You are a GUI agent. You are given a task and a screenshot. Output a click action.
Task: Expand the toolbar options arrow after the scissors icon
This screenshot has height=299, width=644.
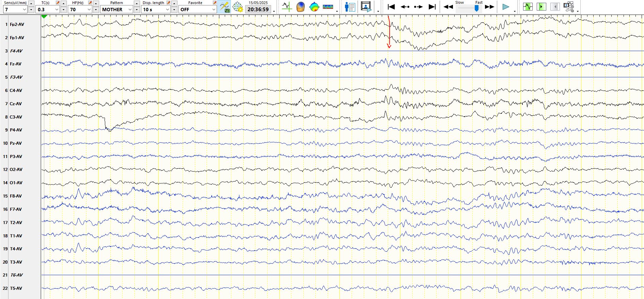click(x=578, y=11)
